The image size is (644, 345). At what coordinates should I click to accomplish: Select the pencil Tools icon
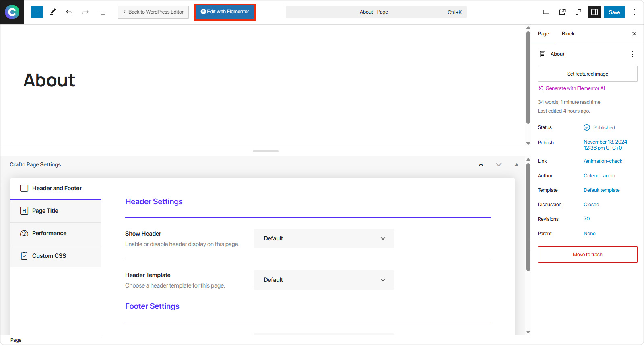53,12
